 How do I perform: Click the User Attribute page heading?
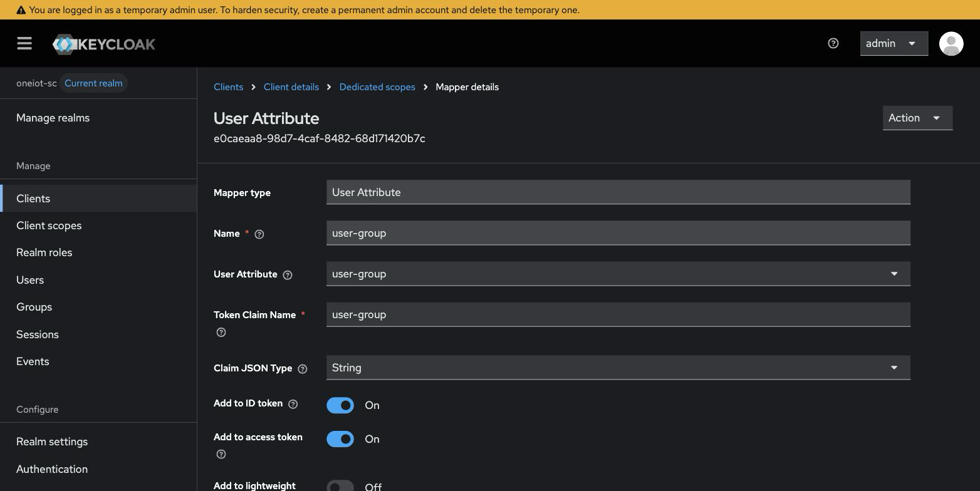click(266, 118)
